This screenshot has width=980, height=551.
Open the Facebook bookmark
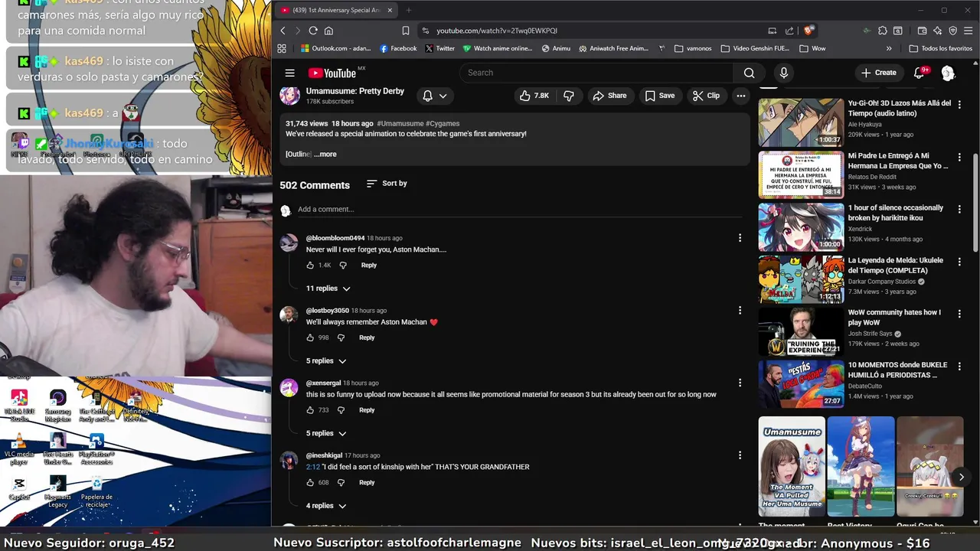(x=398, y=48)
